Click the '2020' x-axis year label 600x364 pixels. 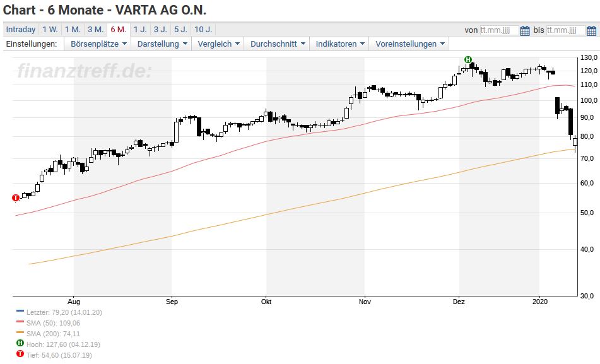(x=540, y=302)
